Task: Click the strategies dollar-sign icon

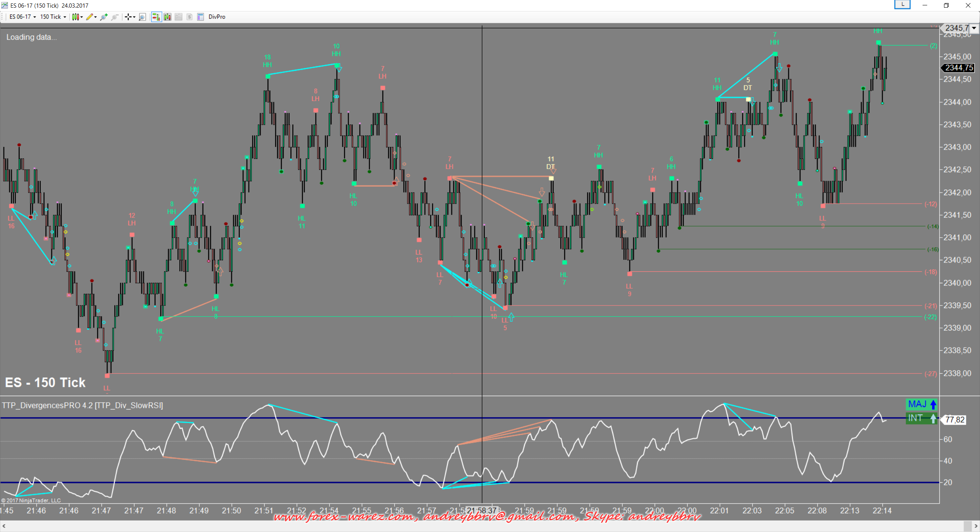Action: [x=189, y=17]
